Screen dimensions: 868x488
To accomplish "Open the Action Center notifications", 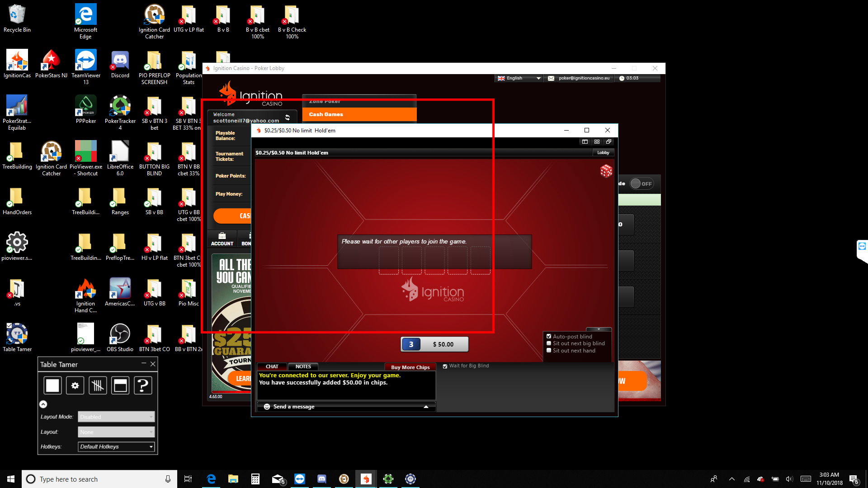I will point(854,479).
